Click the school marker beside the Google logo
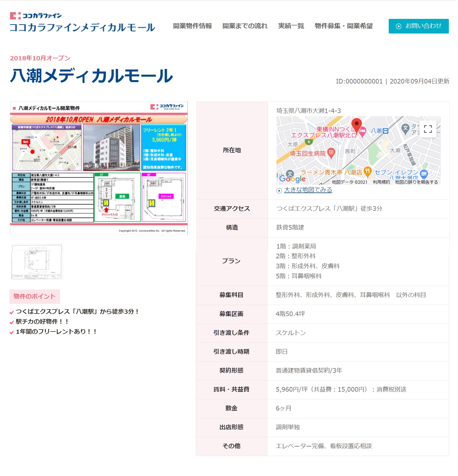This screenshot has height=476, width=458. click(290, 174)
